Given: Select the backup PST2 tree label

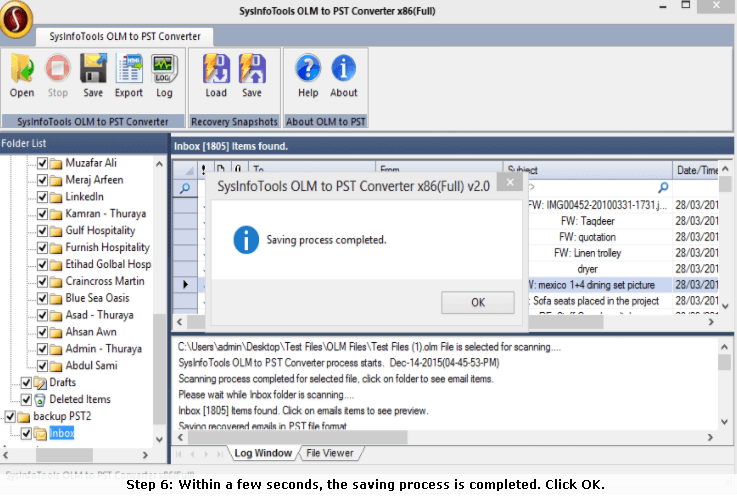Looking at the screenshot, I should coord(62,416).
